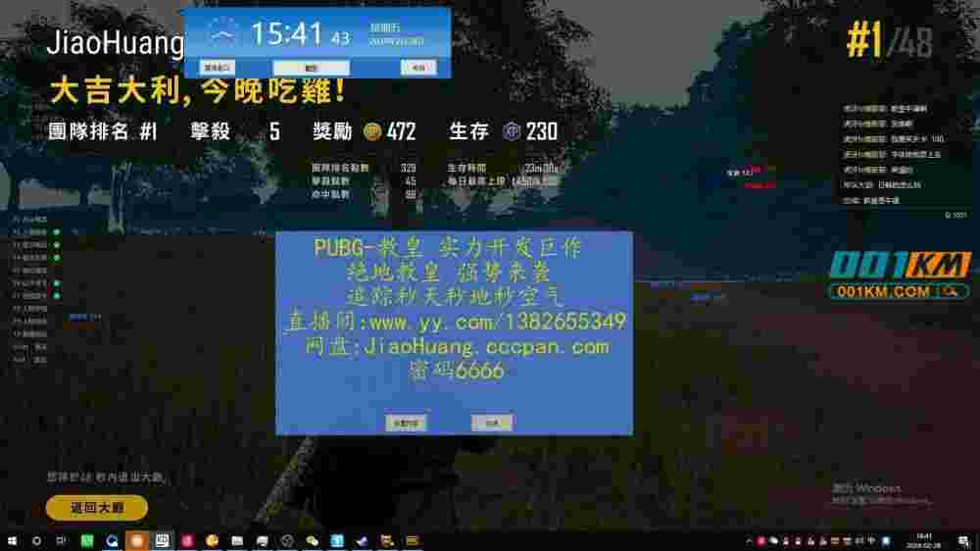Click the wide middle button in the clock widget
This screenshot has height=551, width=980.
(x=312, y=68)
